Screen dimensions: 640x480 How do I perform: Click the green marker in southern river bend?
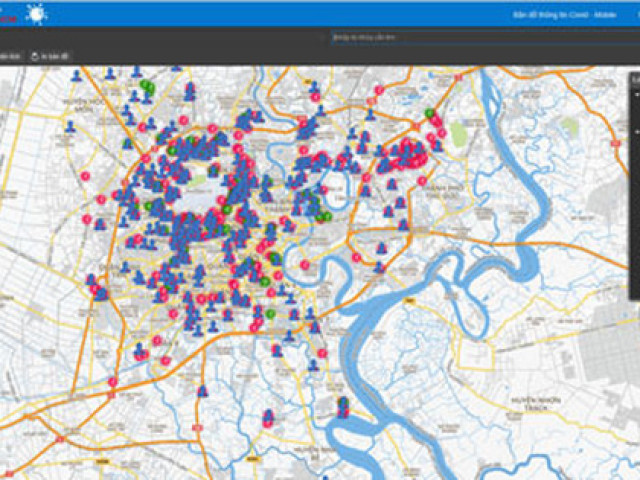point(343,403)
